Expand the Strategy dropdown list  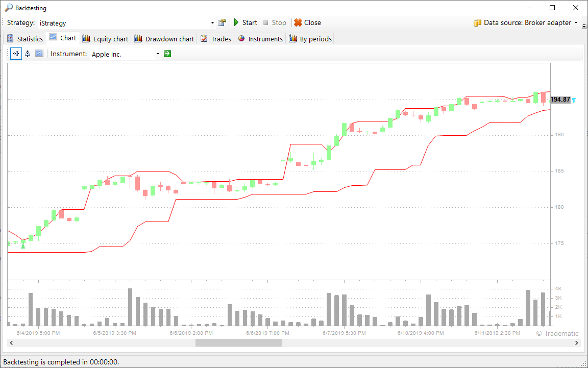(x=212, y=23)
